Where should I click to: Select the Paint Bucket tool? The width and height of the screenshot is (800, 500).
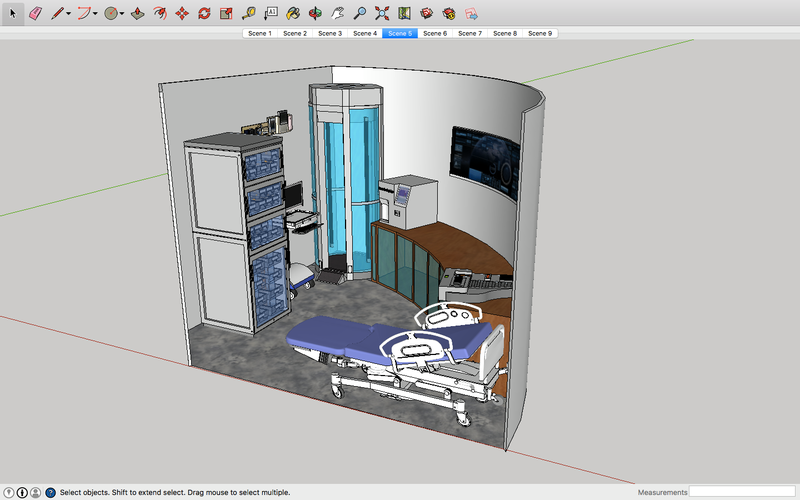(x=293, y=14)
